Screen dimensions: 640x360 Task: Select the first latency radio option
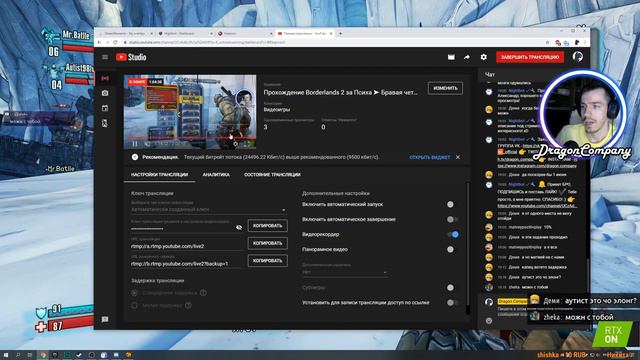coord(134,293)
